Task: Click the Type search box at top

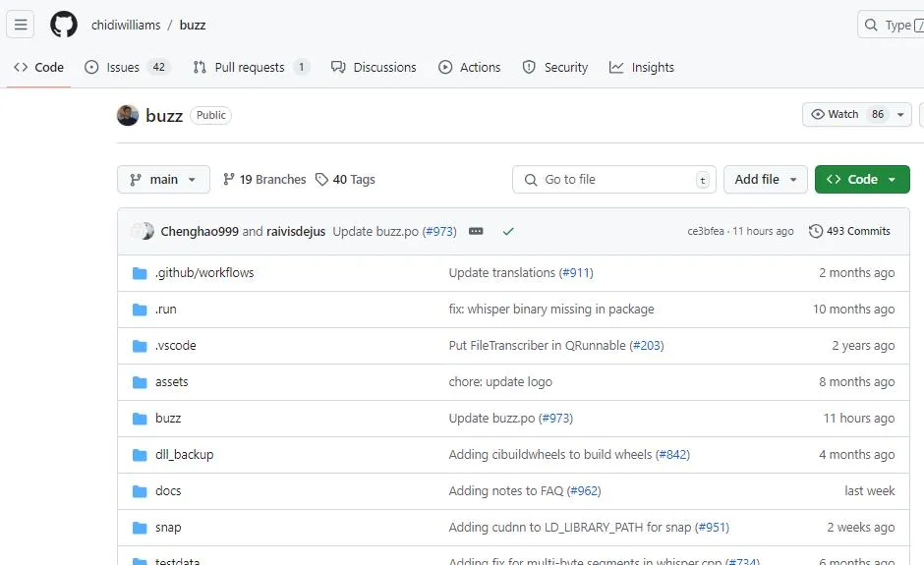Action: point(891,25)
